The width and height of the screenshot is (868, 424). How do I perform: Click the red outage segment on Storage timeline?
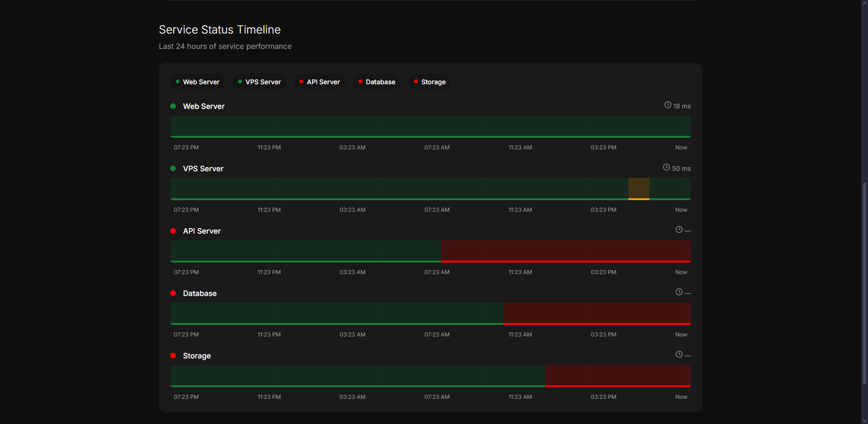click(x=617, y=376)
